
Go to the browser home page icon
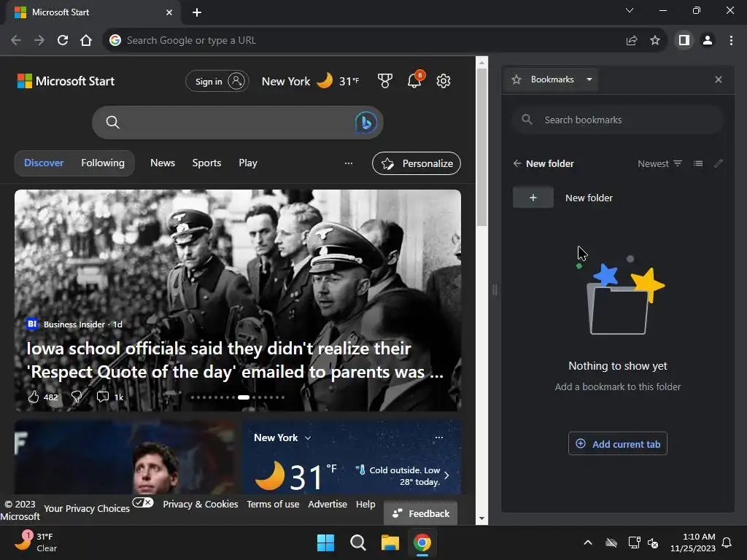pyautogui.click(x=86, y=41)
